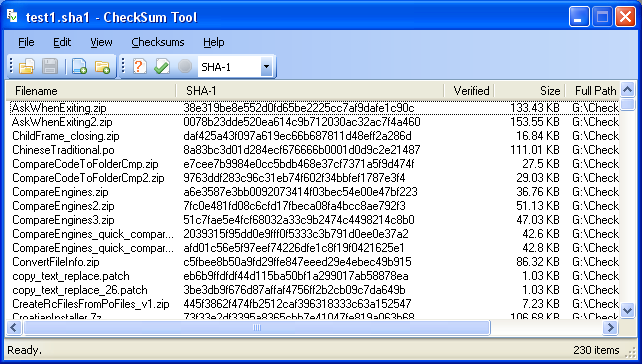Select ChildFrame_closing.zip in the list
The width and height of the screenshot is (642, 364).
pyautogui.click(x=66, y=136)
